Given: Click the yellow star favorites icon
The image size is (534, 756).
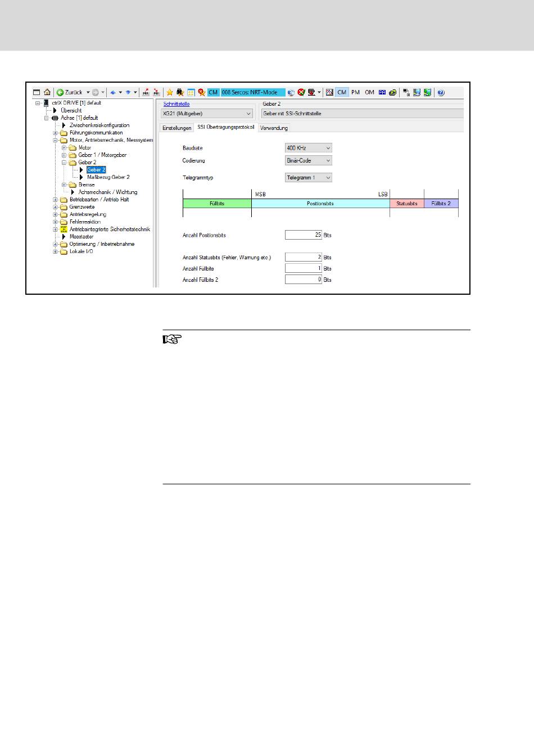Looking at the screenshot, I should point(169,92).
